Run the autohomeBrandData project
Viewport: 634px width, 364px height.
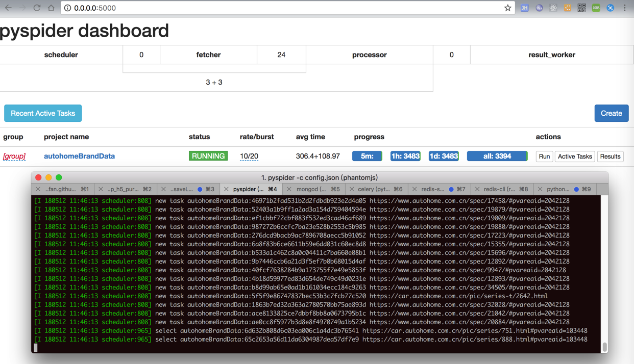[544, 157]
